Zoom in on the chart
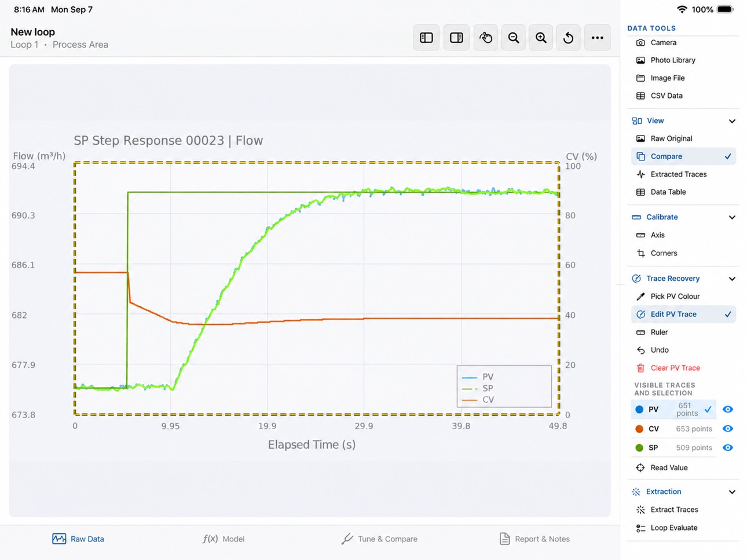Image resolution: width=747 pixels, height=560 pixels. coord(541,38)
